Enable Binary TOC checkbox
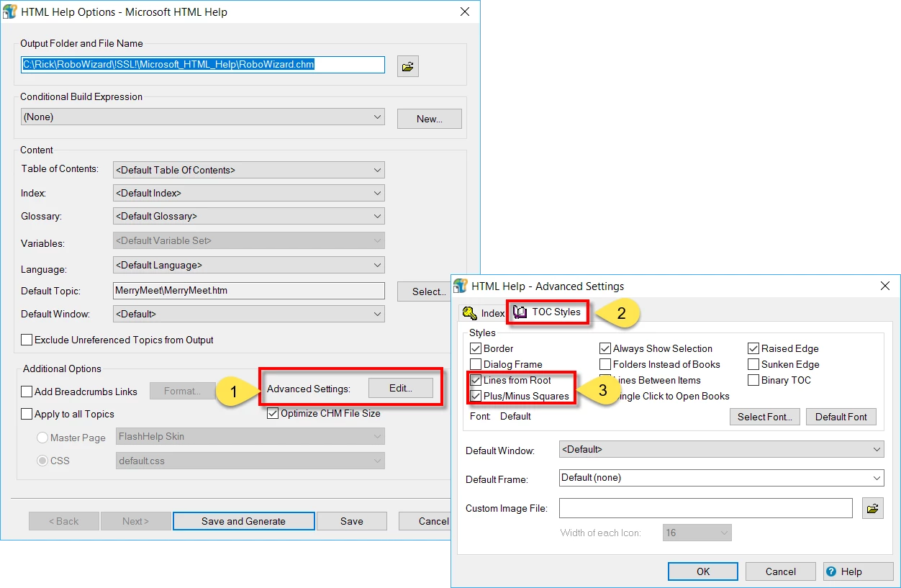 click(753, 380)
